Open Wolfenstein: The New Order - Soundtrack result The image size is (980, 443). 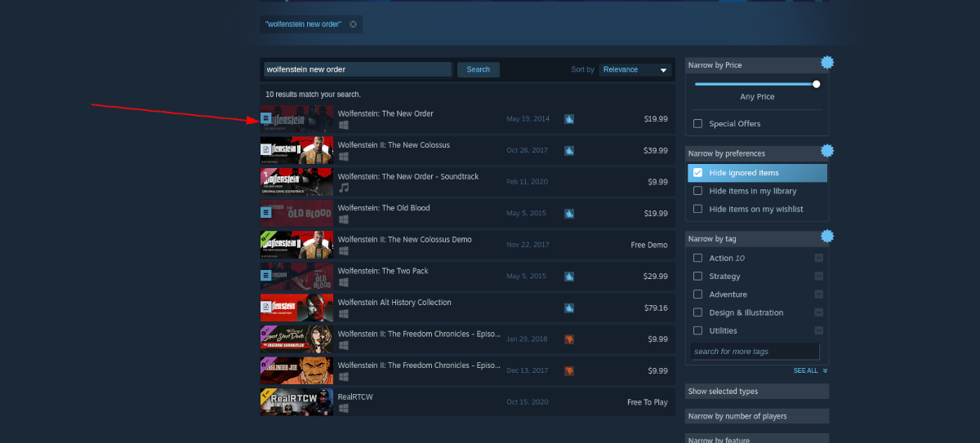[x=467, y=182]
